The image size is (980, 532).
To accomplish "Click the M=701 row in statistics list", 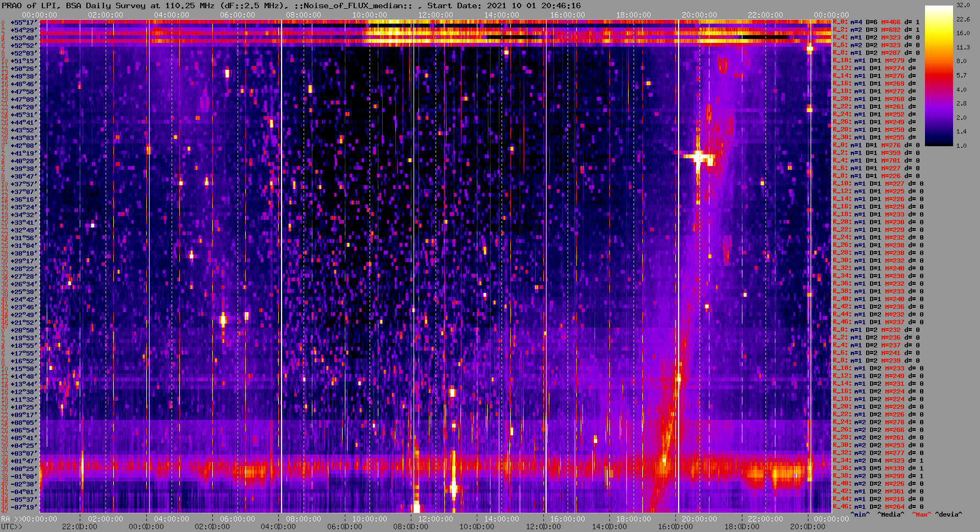I will tap(877, 161).
